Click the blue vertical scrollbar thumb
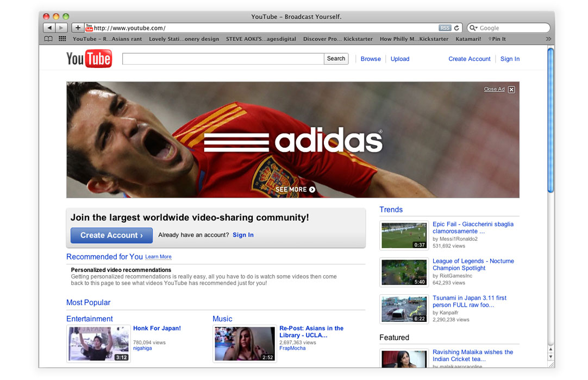 coord(551,120)
